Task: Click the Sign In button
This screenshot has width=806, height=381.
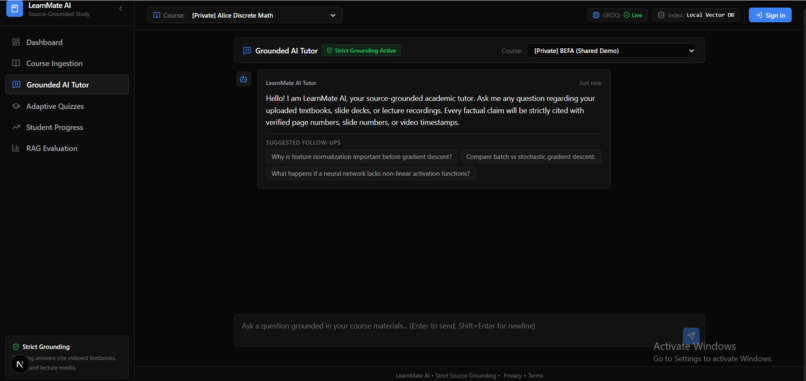Action: tap(770, 15)
